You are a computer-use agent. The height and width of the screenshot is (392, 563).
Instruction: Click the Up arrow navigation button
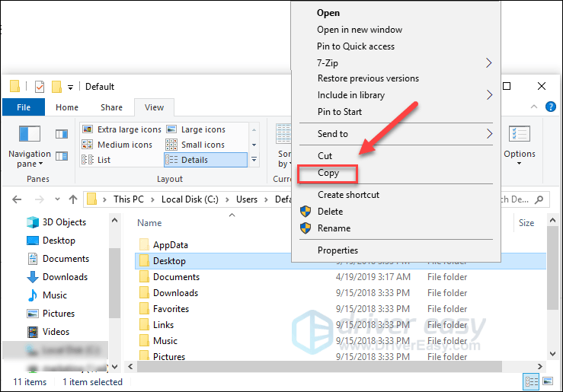point(73,199)
